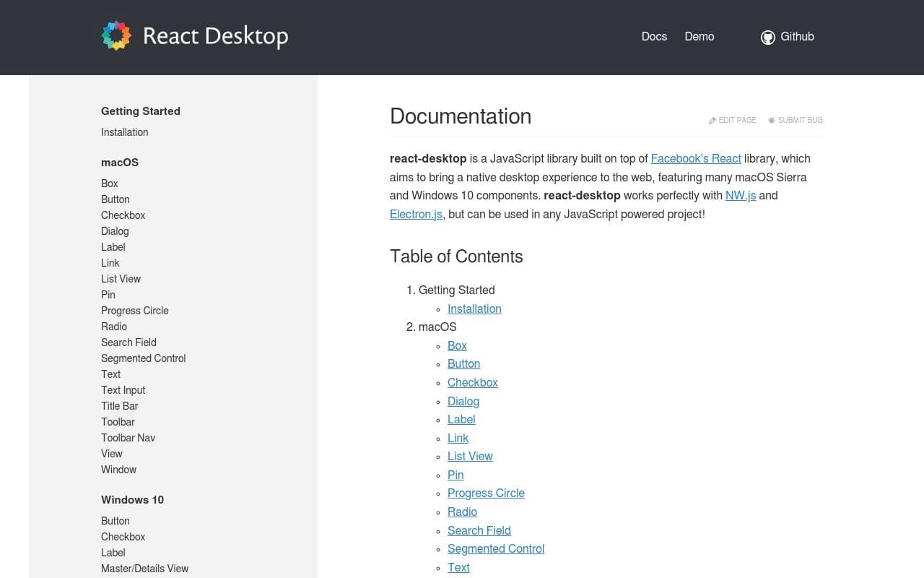Click the SUBMIT BUG link

coord(800,120)
